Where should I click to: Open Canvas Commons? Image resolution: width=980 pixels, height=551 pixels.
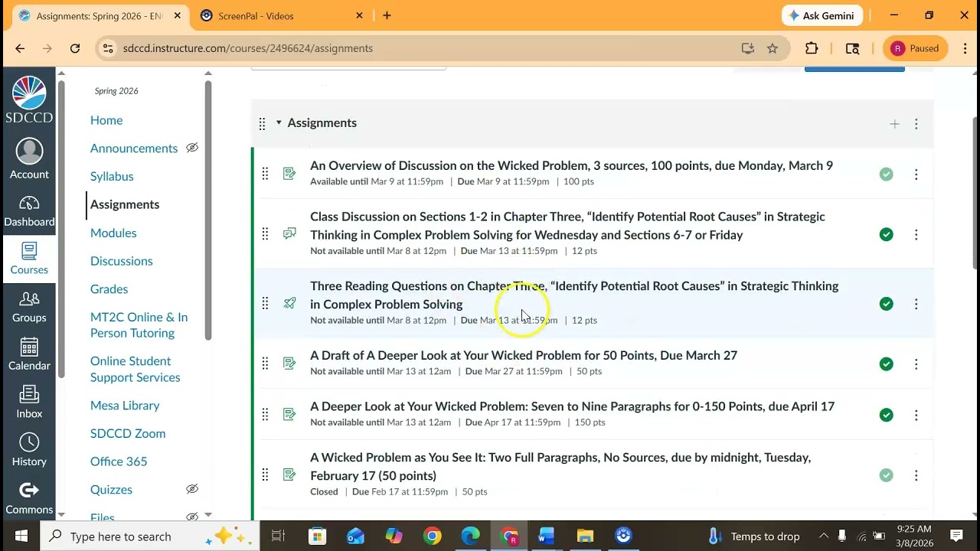tap(29, 498)
